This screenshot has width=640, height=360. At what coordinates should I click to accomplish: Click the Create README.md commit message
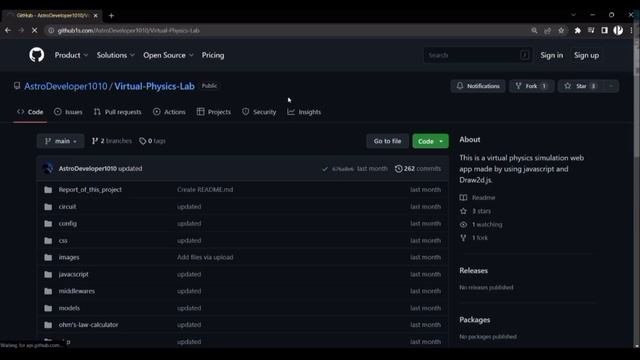205,190
